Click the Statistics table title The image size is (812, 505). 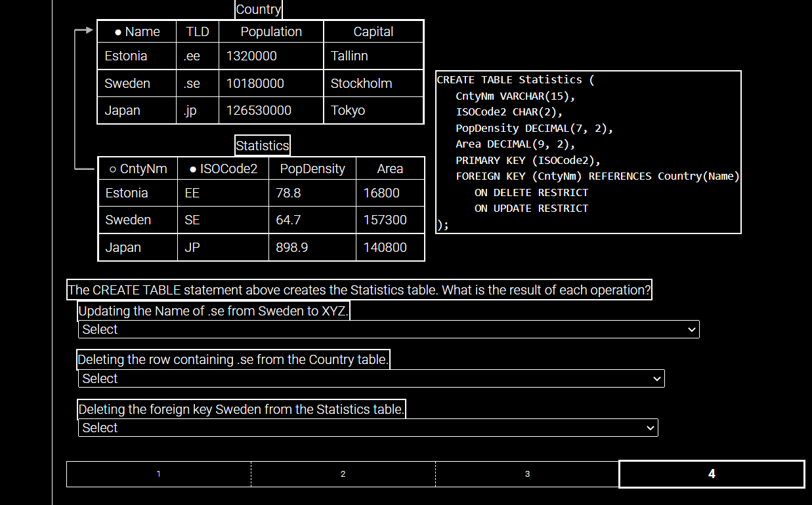(x=262, y=145)
